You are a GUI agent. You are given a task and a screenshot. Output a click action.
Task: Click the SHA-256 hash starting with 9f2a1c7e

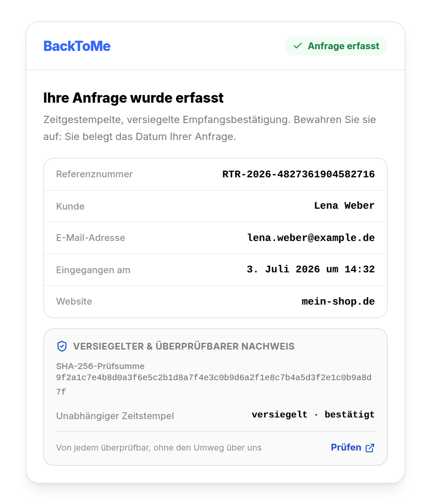pos(214,384)
